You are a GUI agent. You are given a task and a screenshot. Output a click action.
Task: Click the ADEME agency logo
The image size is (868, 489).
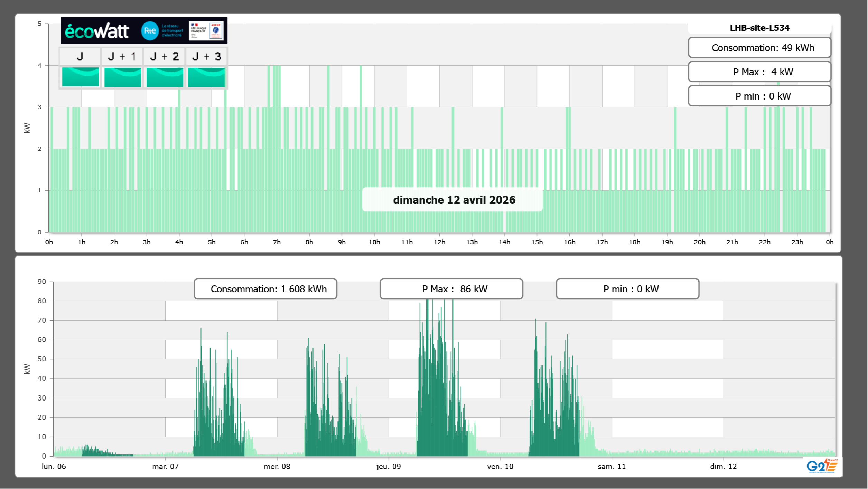coord(216,30)
